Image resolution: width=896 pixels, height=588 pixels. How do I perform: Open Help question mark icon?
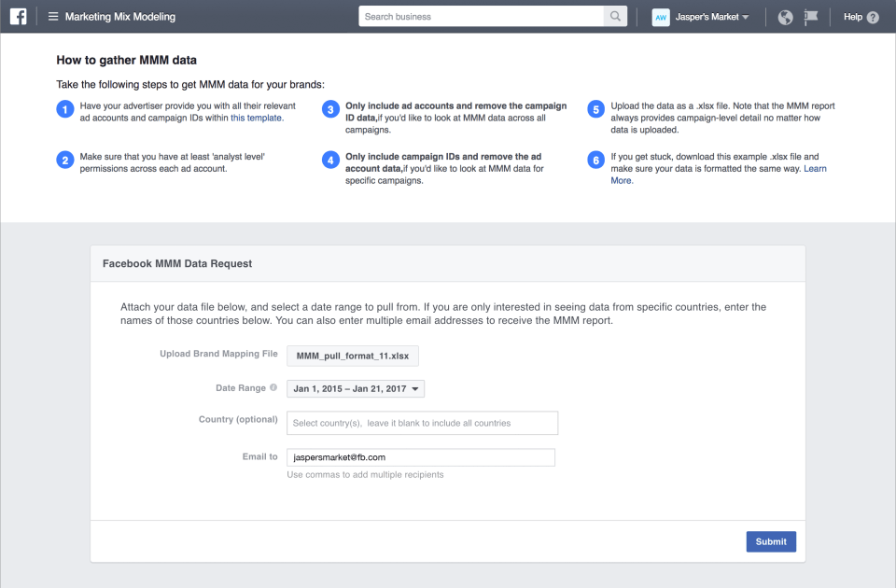pyautogui.click(x=873, y=17)
